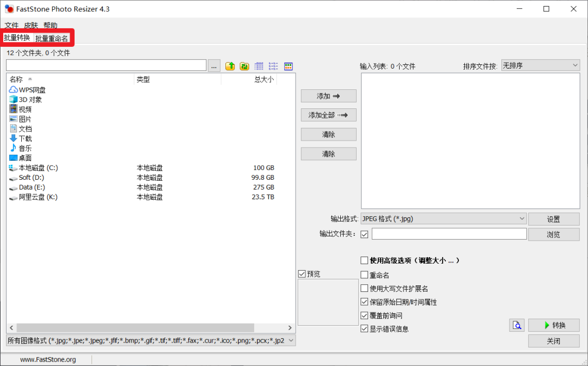Click the 输出文件夹 path input field
Screen dimensions: 588x366
point(449,234)
